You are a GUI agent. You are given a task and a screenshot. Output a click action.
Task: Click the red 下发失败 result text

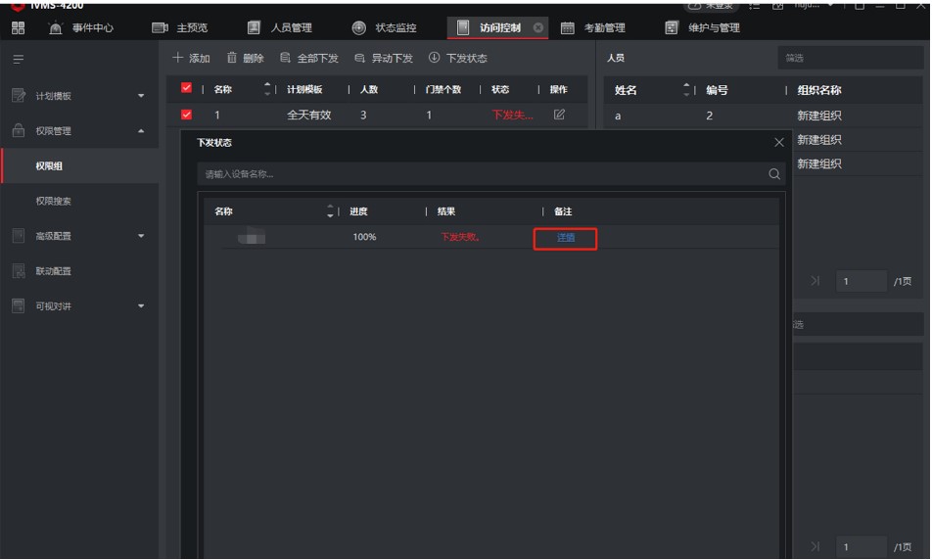(460, 237)
